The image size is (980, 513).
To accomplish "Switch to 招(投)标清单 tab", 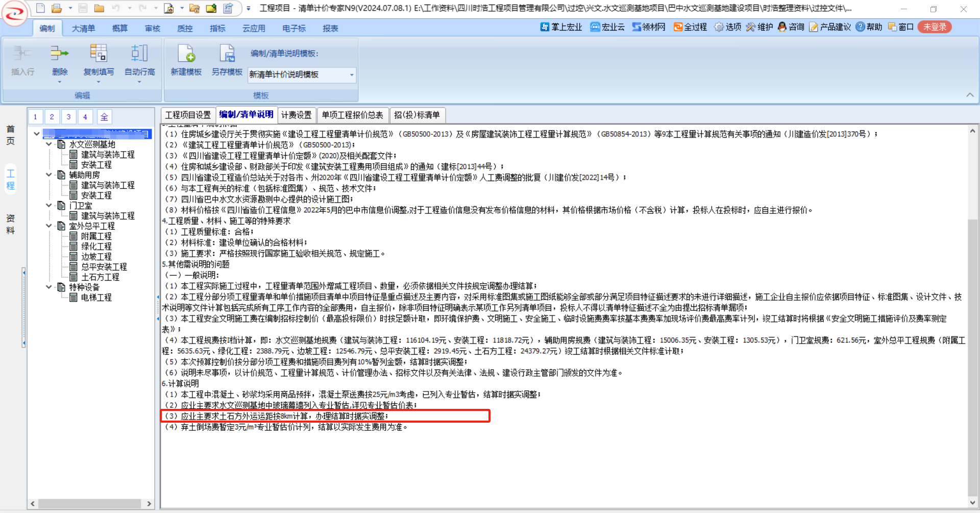I will tap(417, 115).
